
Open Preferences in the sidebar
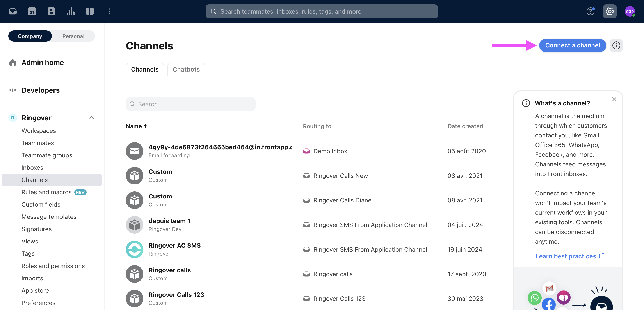pyautogui.click(x=39, y=303)
